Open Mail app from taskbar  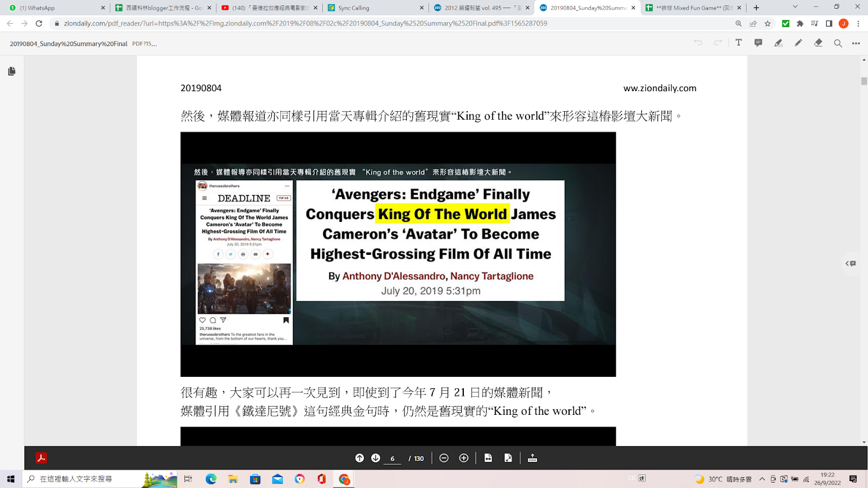click(x=277, y=479)
